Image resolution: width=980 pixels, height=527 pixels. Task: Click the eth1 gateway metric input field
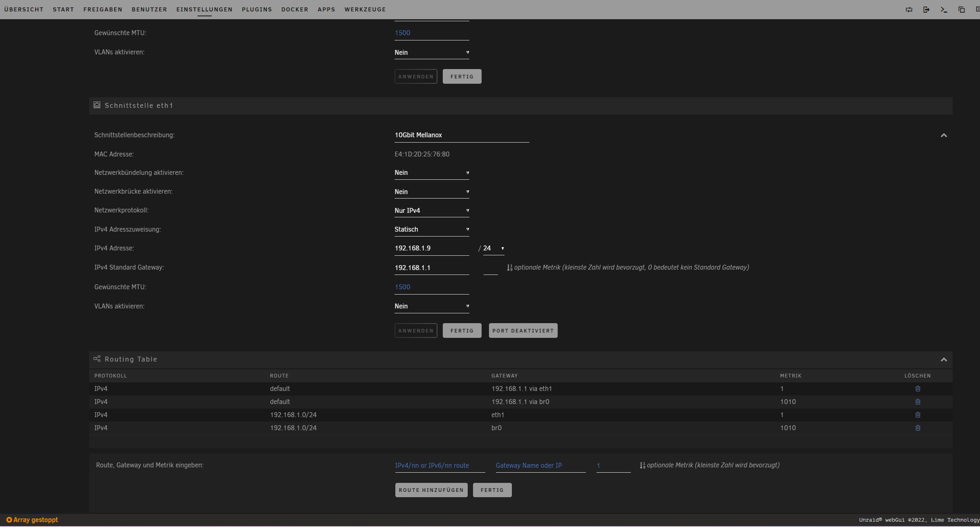click(491, 268)
